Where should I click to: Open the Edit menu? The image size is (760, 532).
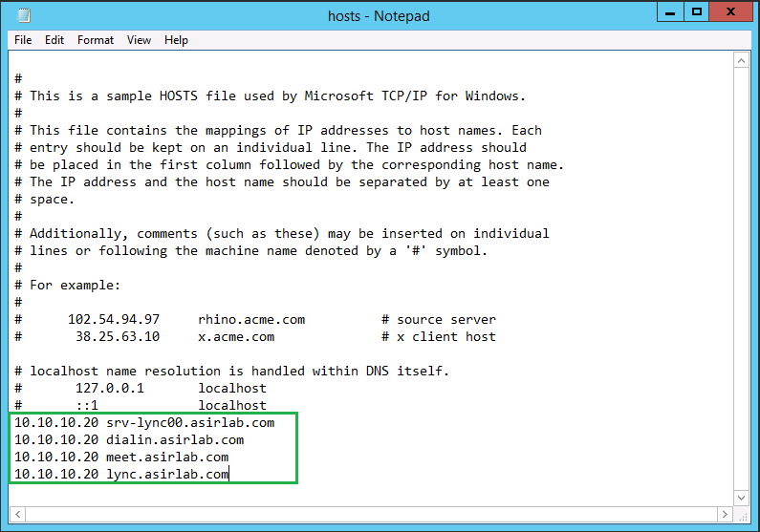click(x=54, y=40)
